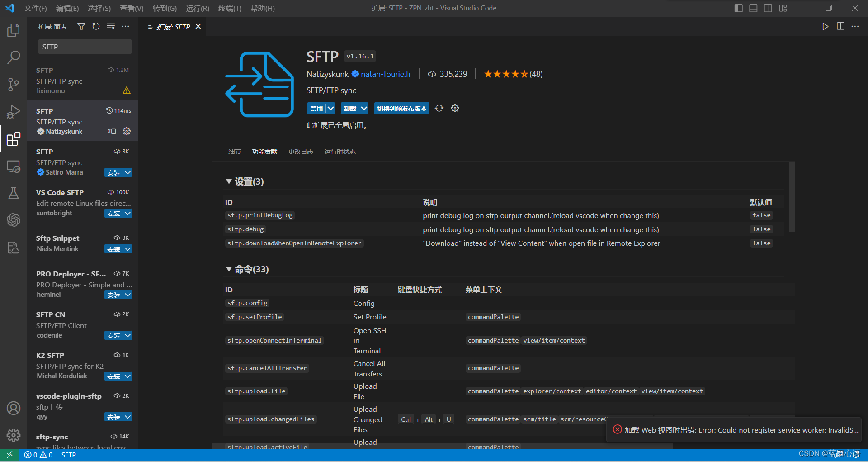Click the 卸载 button
The width and height of the screenshot is (868, 462).
click(x=350, y=108)
